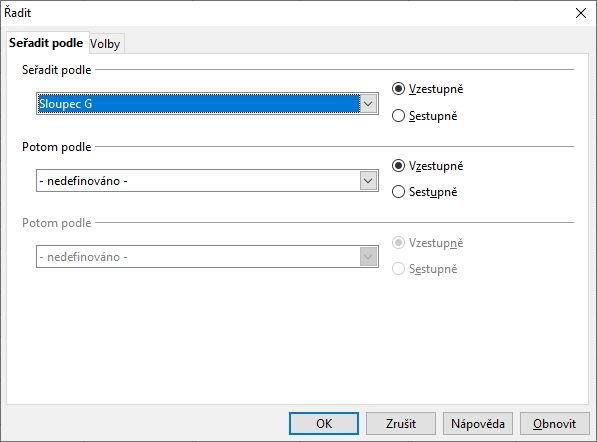
Task: Choose Vzestupně for active Potom podle key
Action: pyautogui.click(x=427, y=166)
